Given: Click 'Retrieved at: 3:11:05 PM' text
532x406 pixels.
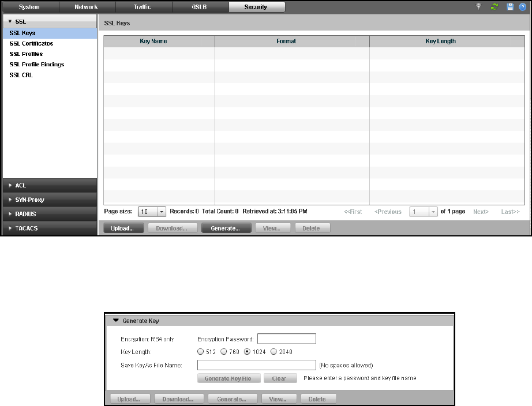Looking at the screenshot, I should click(x=275, y=211).
